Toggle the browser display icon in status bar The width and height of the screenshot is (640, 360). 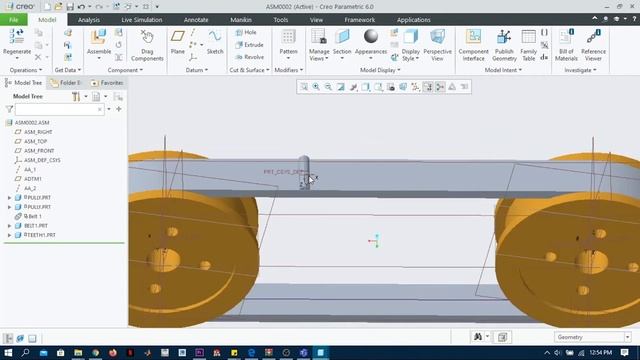point(20,338)
